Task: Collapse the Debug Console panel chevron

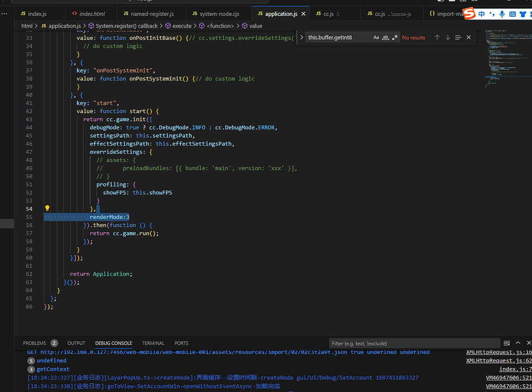Action: pos(517,343)
